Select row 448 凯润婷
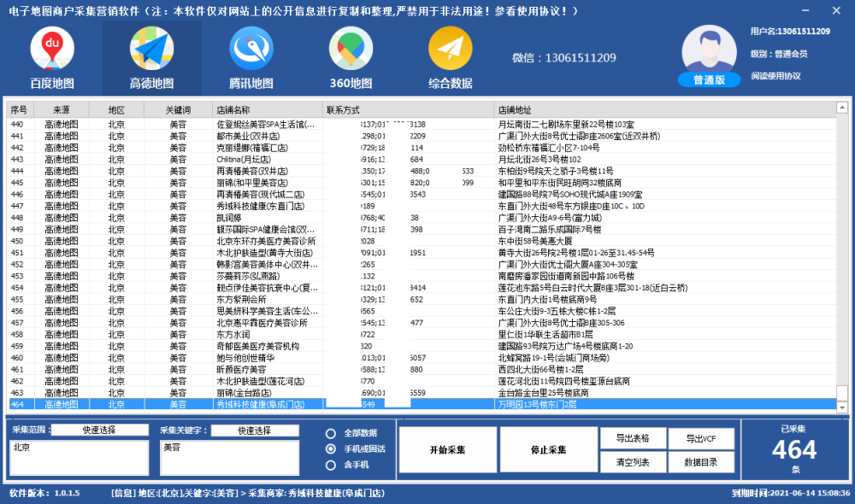 point(422,218)
